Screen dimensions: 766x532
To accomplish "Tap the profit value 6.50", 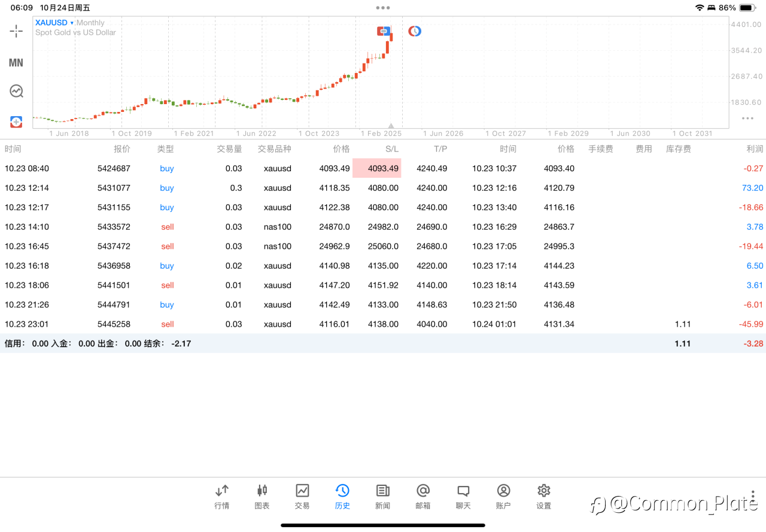I will pyautogui.click(x=755, y=266).
